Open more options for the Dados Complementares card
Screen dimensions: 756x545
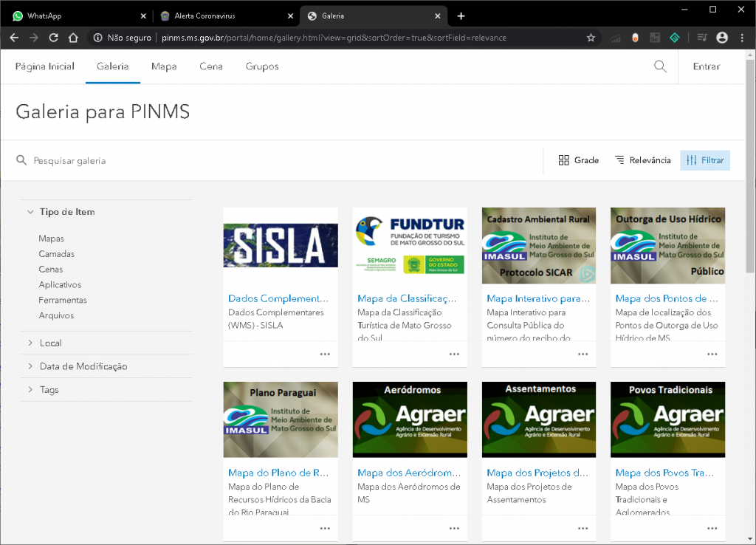coord(325,354)
